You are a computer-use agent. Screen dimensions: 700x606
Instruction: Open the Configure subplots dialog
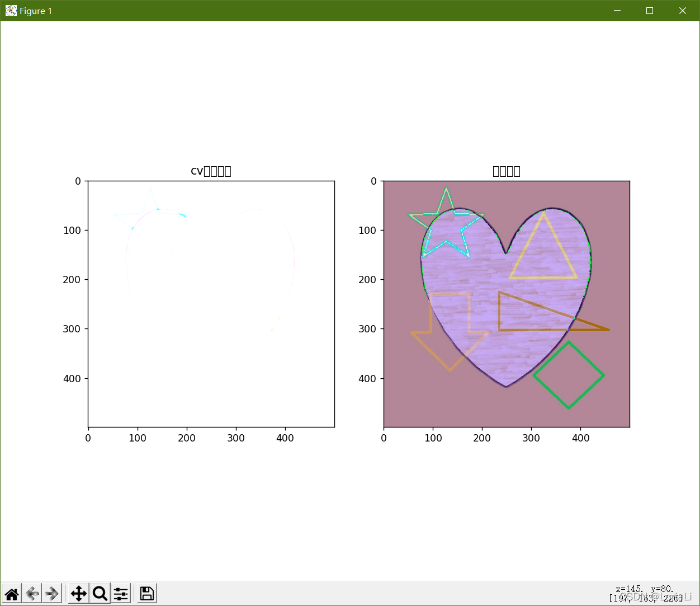click(121, 594)
